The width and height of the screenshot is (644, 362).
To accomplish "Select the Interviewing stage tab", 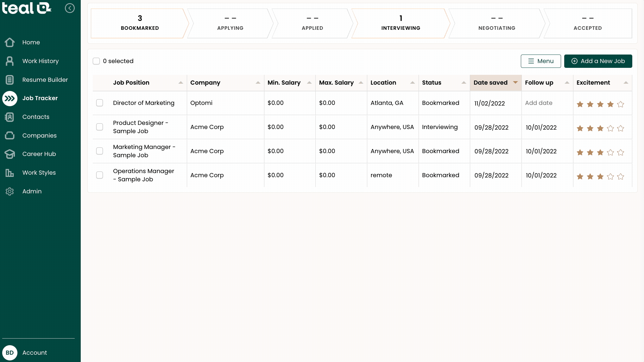I will 401,23.
